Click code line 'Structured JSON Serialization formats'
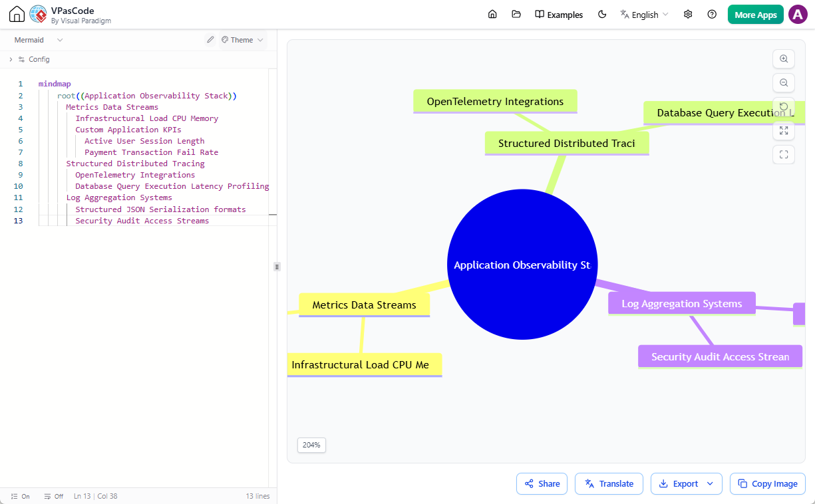 [160, 209]
